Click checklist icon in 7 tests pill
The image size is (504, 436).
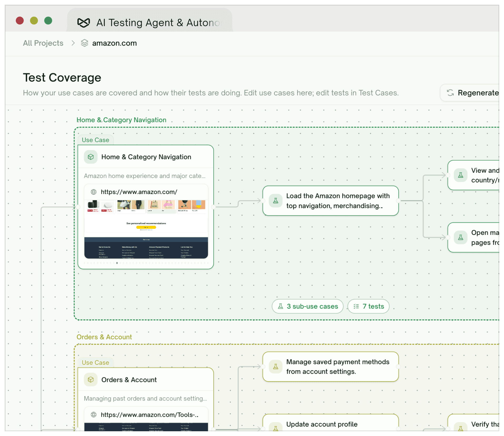pos(356,306)
